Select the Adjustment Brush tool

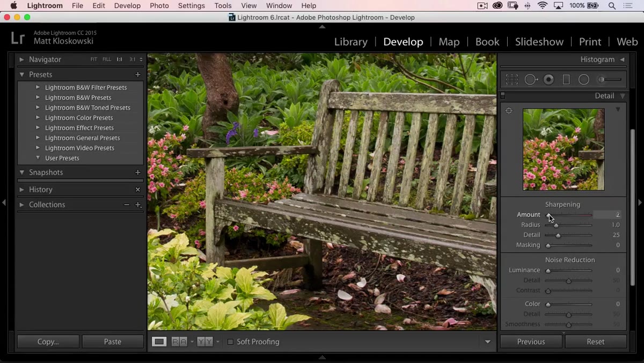point(610,79)
